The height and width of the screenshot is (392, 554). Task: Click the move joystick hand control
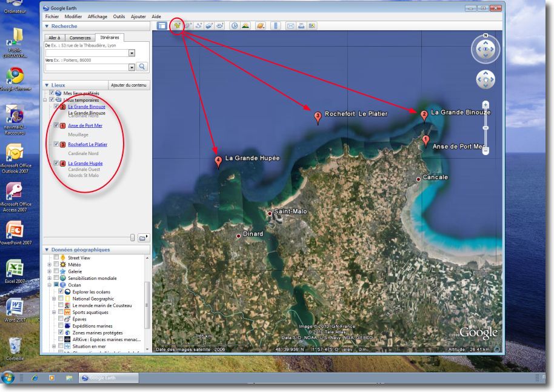click(x=486, y=79)
